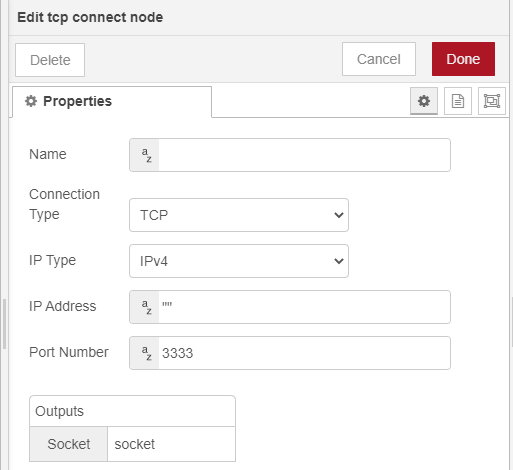Click the Done button

coord(463,59)
